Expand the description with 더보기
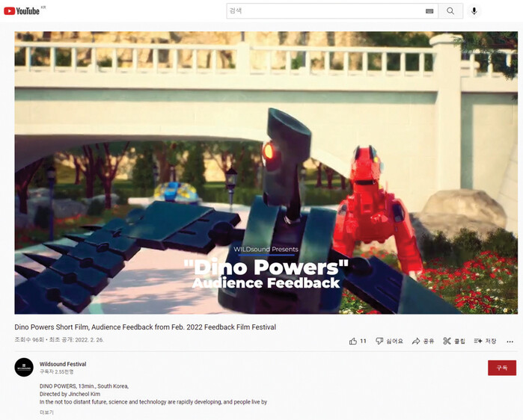Screen dimensions: 523x420 click(x=46, y=413)
